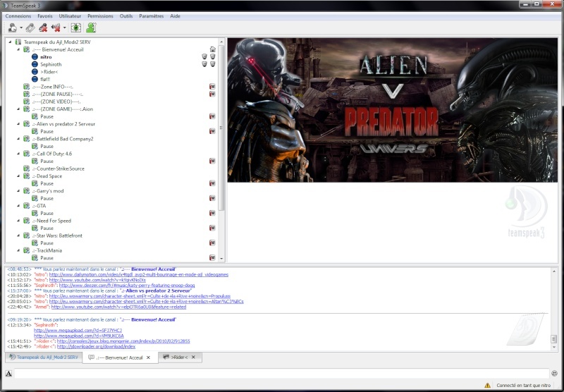Open dropdown arrow next to away icon
This screenshot has width=564, height=392.
point(21,27)
